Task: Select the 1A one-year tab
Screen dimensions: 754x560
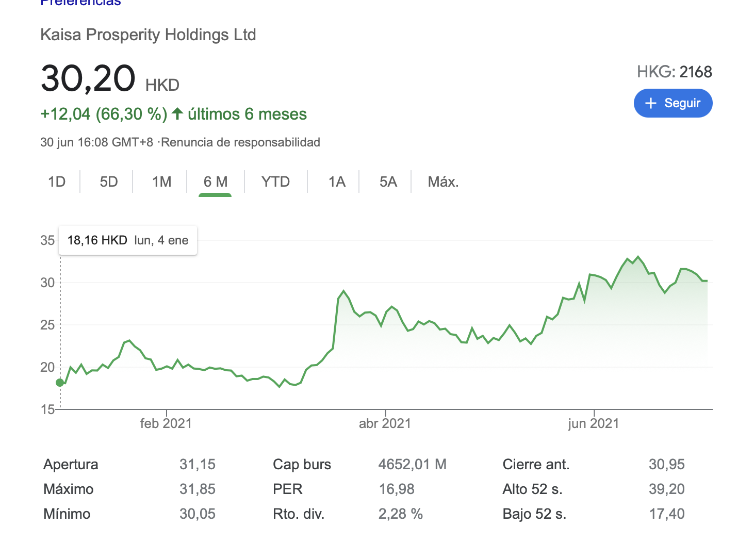Action: (x=337, y=182)
